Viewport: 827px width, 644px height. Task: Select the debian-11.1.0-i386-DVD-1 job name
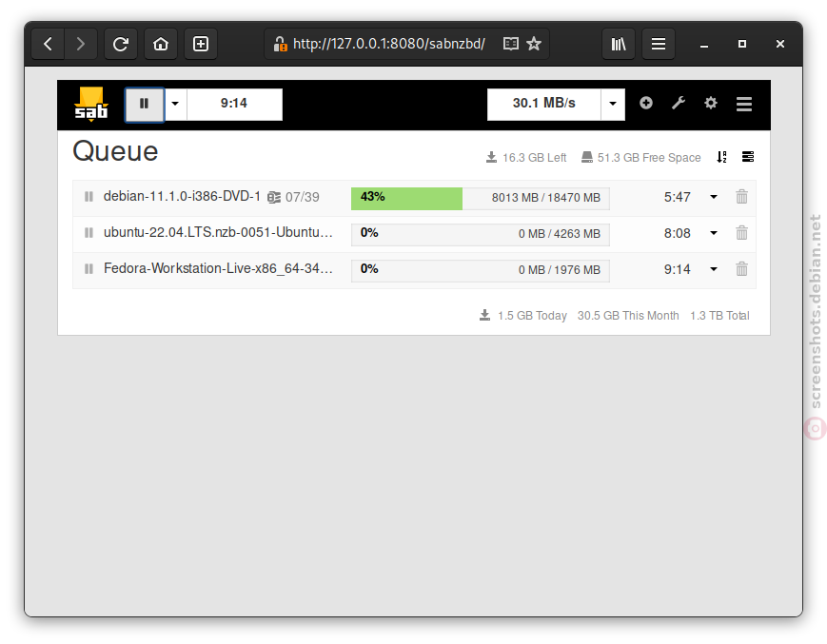tap(182, 197)
